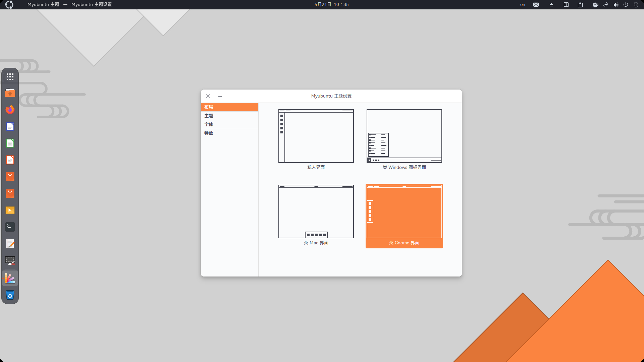Switch to the 字体 fonts tab

click(x=229, y=124)
